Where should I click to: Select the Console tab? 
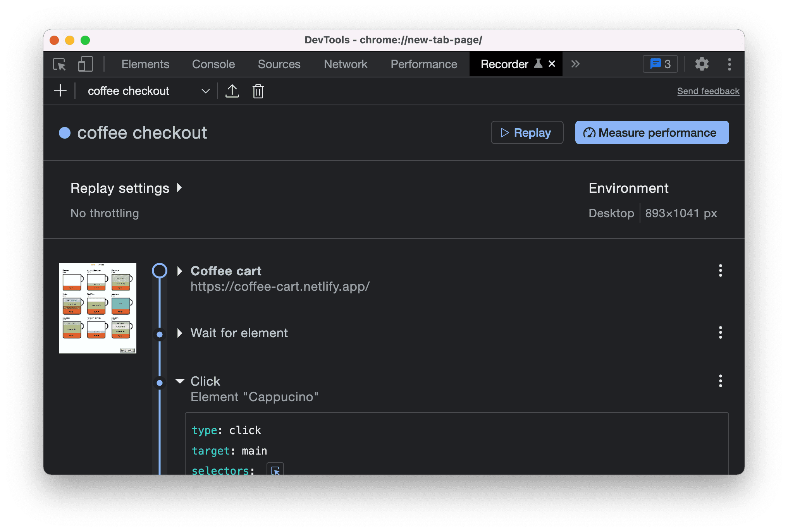[x=213, y=64]
